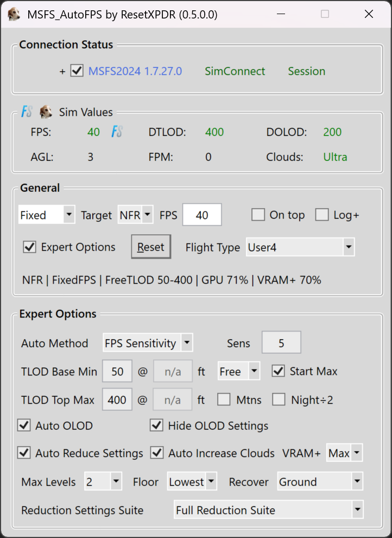Enable the On top checkbox
This screenshot has height=538, width=392.
258,215
